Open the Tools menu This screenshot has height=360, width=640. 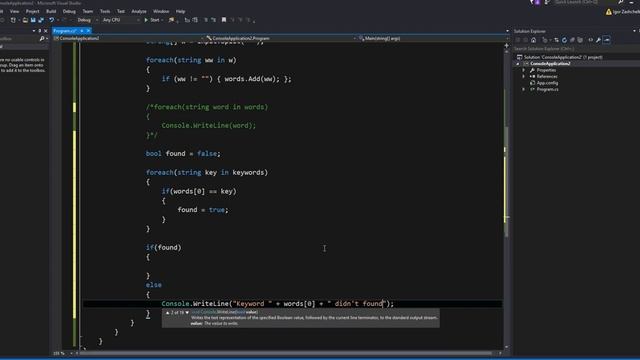105,11
